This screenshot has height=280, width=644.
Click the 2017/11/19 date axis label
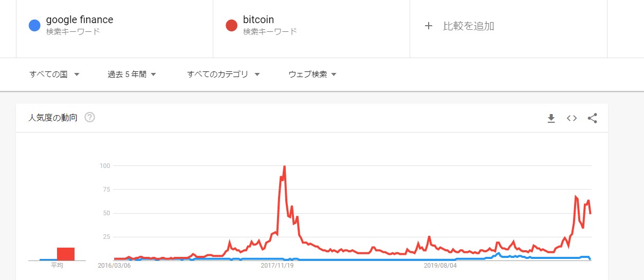277,266
